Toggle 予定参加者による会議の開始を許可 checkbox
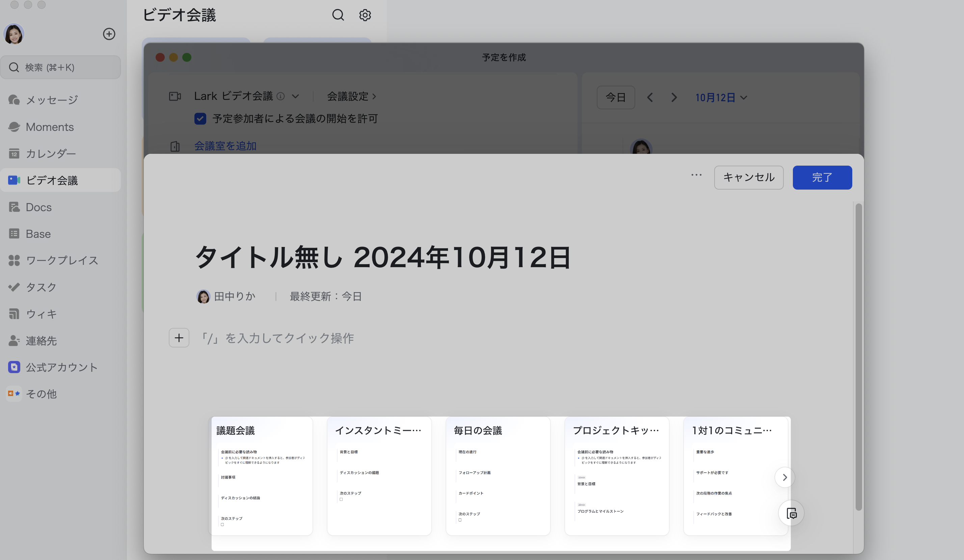The image size is (964, 560). tap(200, 118)
